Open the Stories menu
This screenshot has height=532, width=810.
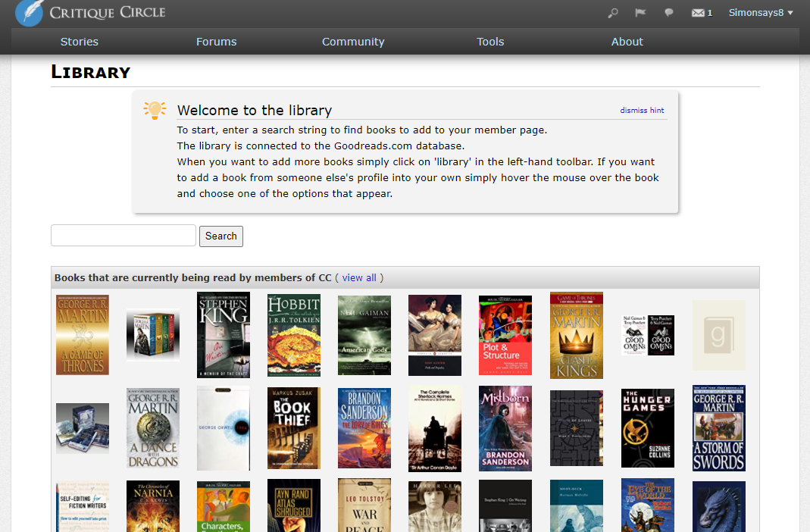80,42
